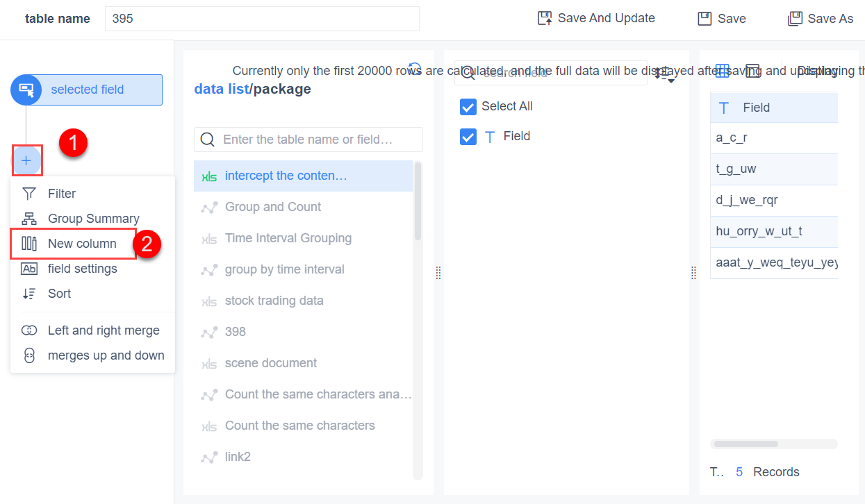The image size is (865, 504).
Task: Toggle the Field checkbox off
Action: tap(468, 136)
